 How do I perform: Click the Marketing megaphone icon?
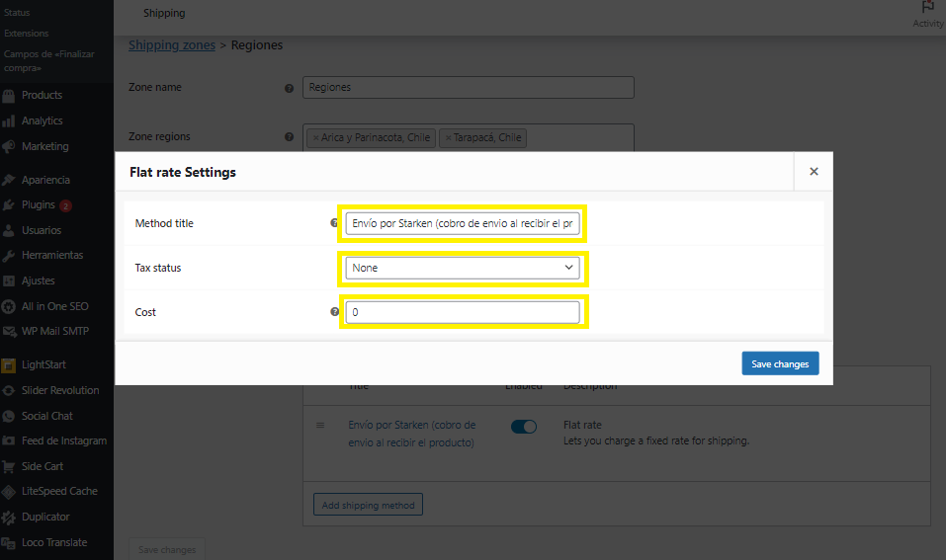pos(9,147)
